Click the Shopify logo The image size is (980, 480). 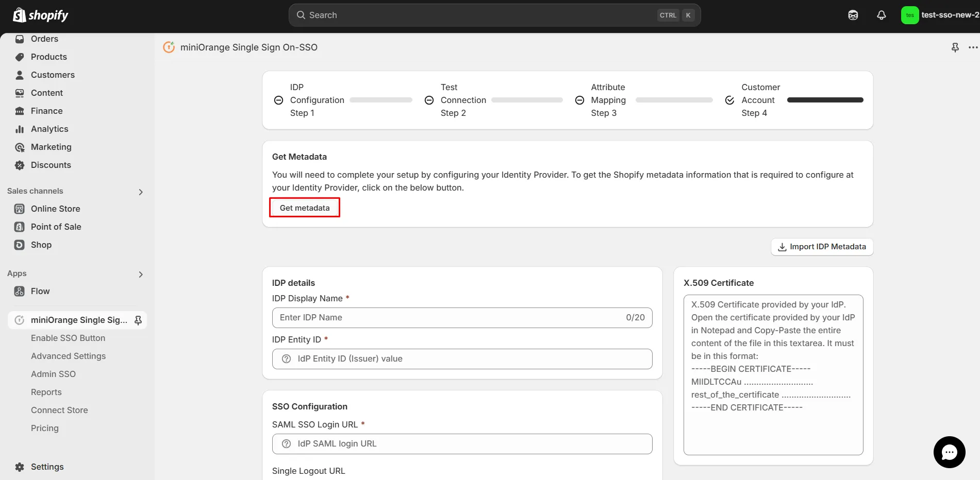pyautogui.click(x=41, y=15)
